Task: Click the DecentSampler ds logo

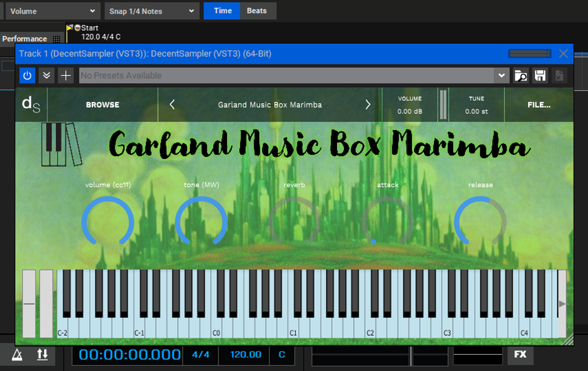Action: 31,105
